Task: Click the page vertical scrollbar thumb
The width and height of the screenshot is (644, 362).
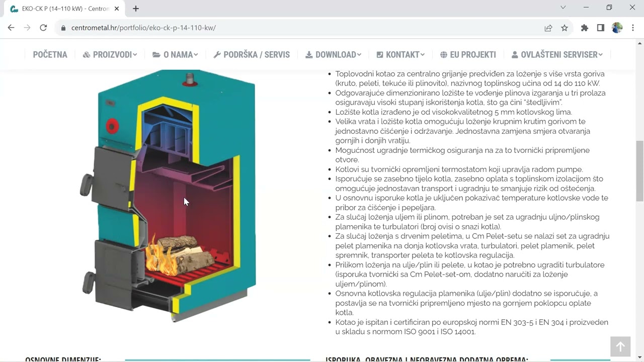Action: tap(639, 171)
